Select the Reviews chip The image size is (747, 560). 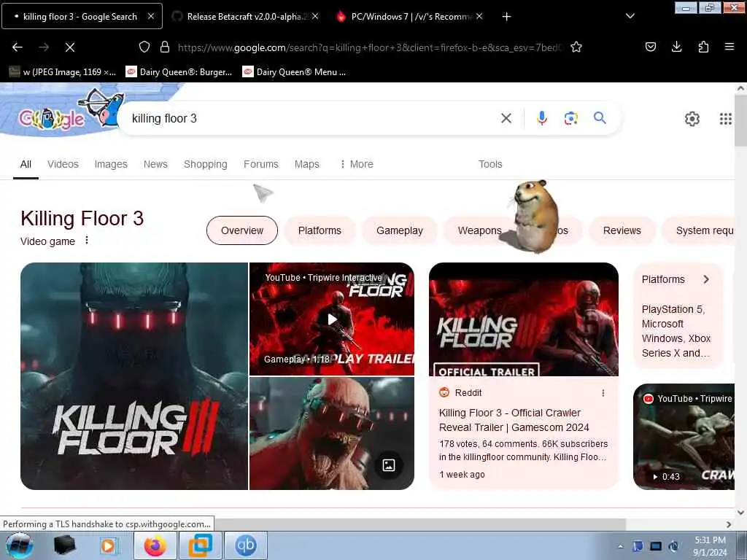pyautogui.click(x=622, y=230)
